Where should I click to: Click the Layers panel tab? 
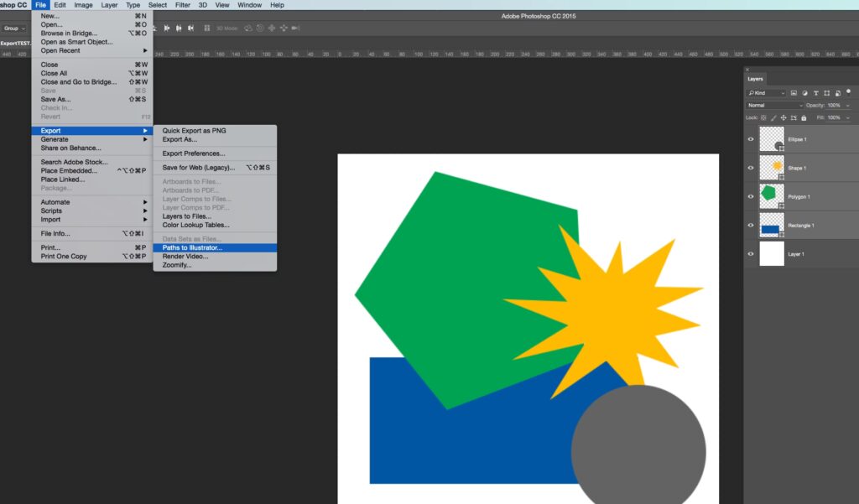pos(756,79)
